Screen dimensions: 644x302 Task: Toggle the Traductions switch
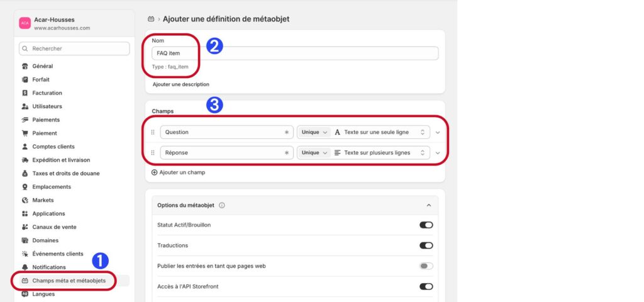[426, 246]
